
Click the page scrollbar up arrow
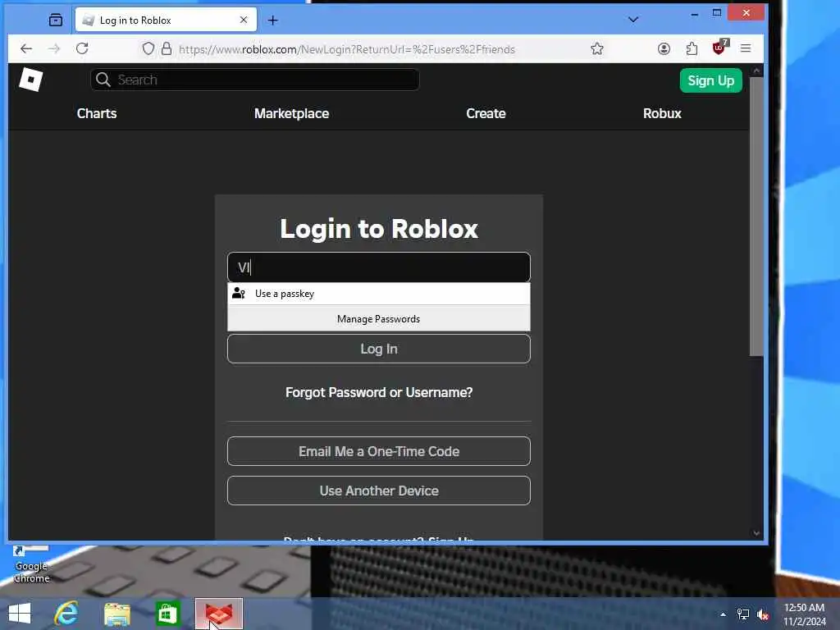point(756,71)
